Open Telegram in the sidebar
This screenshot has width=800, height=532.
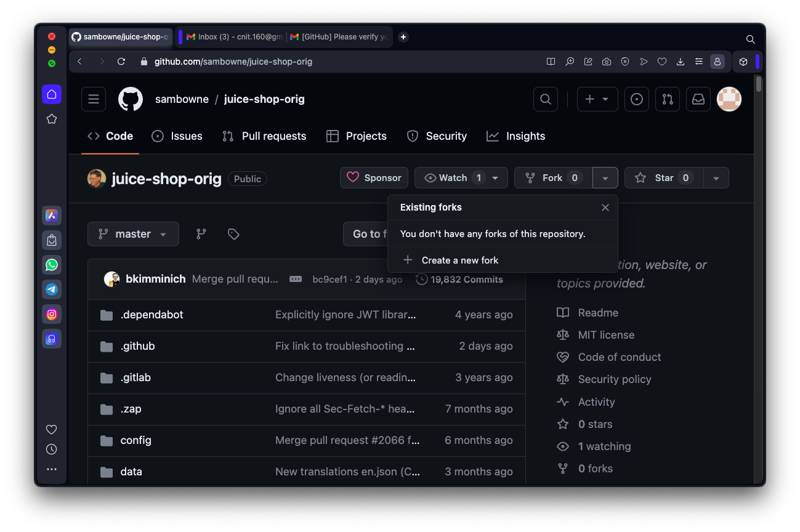tap(52, 289)
